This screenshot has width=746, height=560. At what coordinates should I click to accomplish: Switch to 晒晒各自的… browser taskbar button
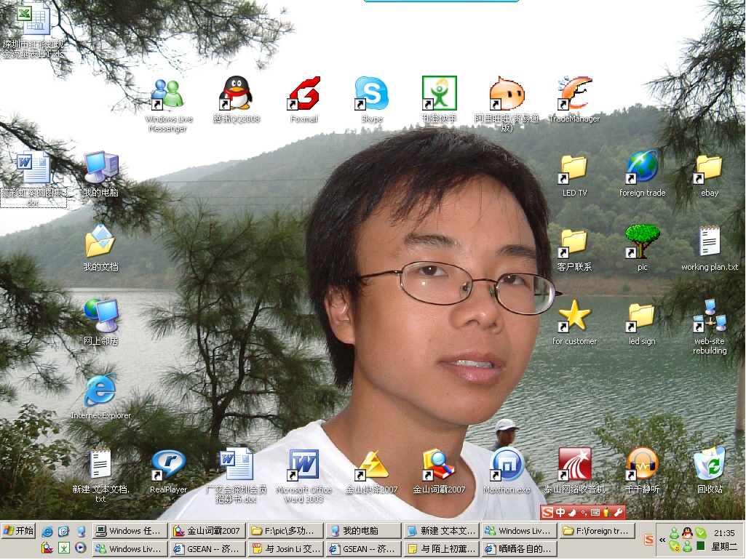point(520,548)
